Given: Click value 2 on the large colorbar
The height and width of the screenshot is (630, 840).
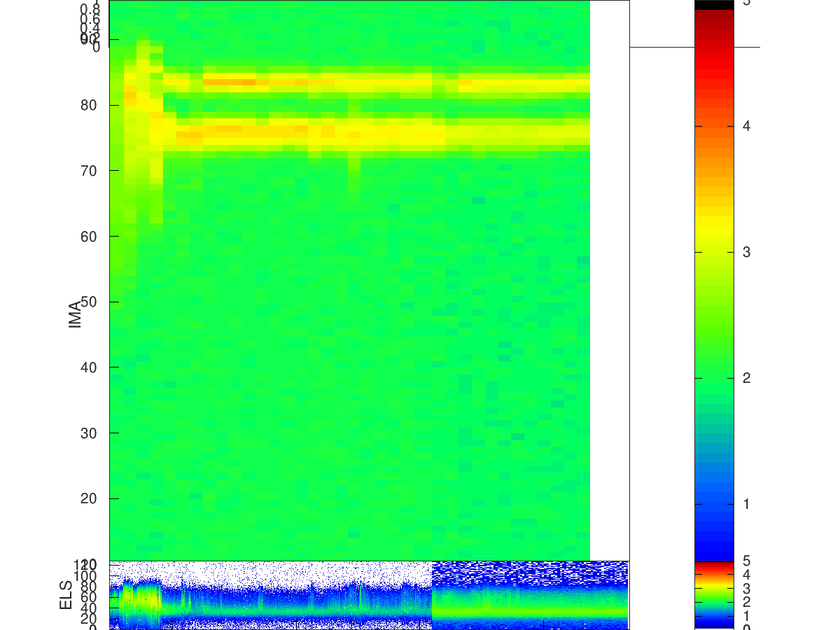Looking at the screenshot, I should click(x=746, y=378).
